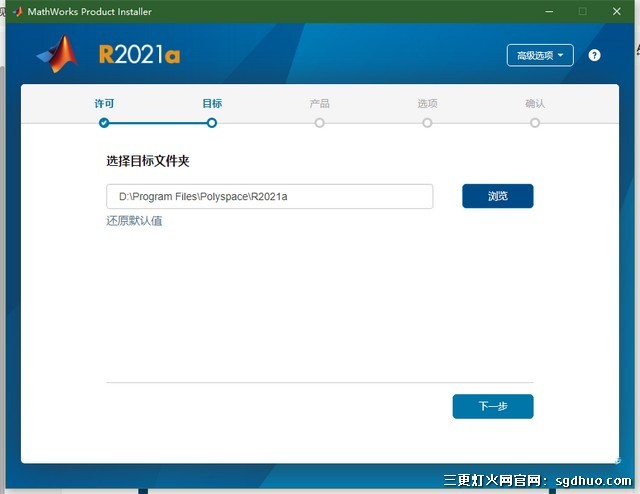Click the destination folder path field
This screenshot has height=494, width=640.
coord(269,196)
